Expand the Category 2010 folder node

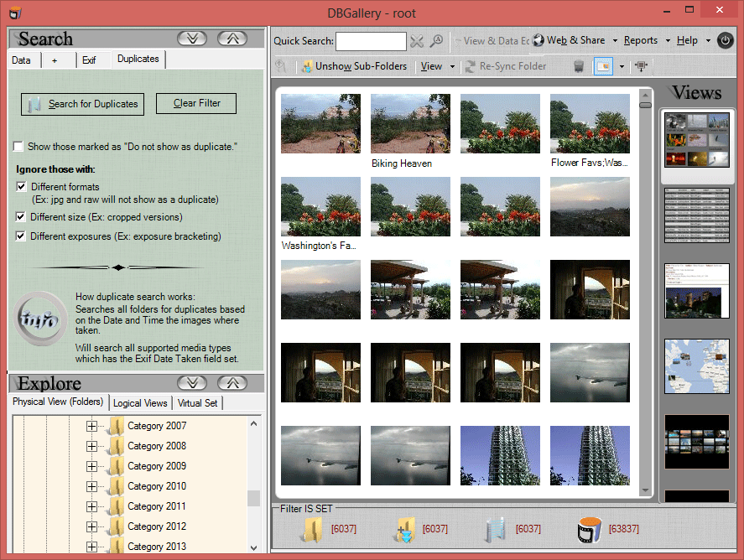[x=91, y=485]
